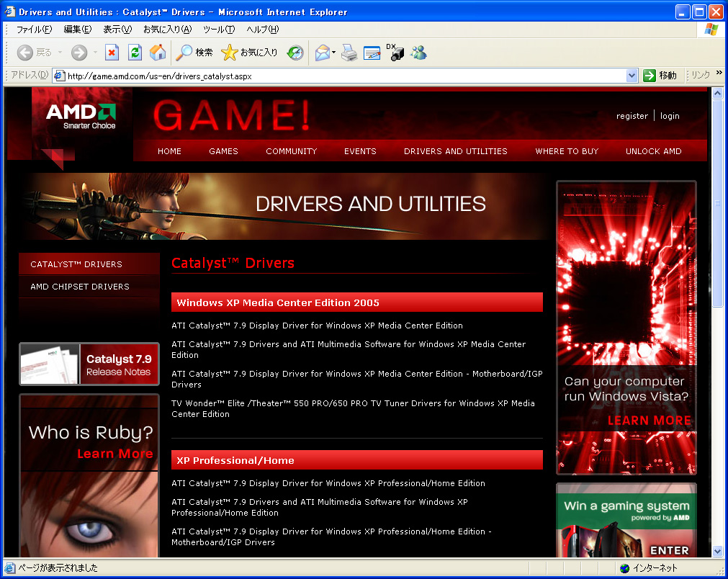
Task: Open Catalyst 7.9 Display Driver XP Professional/Home link
Action: click(328, 483)
